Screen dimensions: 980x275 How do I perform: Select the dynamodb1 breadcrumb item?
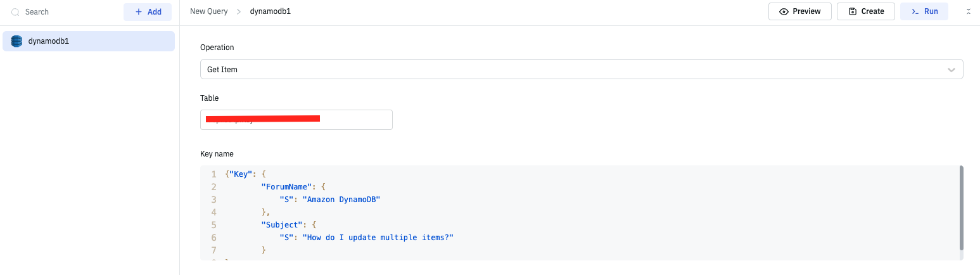tap(270, 11)
